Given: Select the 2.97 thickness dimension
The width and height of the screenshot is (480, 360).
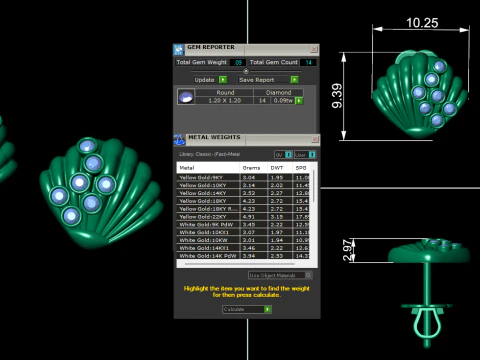Looking at the screenshot, I should 347,250.
